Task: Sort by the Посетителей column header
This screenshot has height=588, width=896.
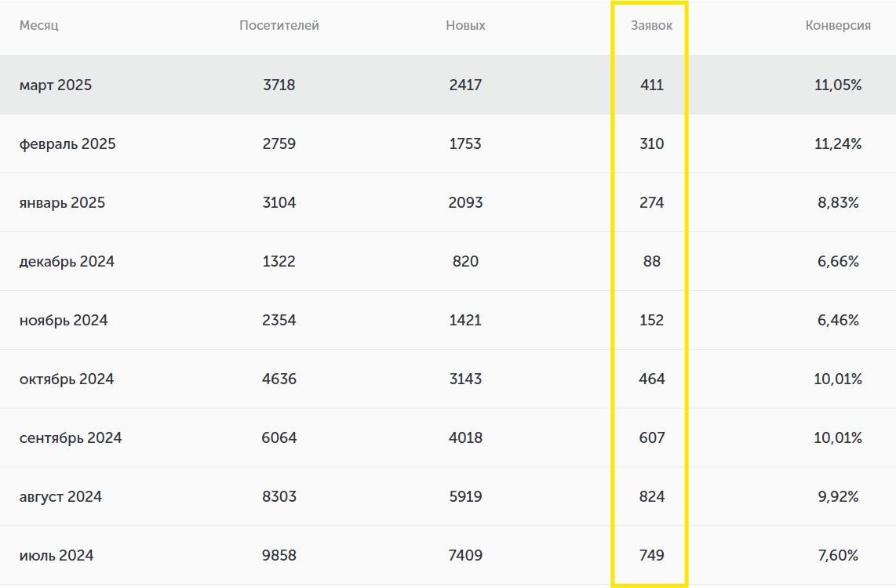Action: tap(279, 25)
